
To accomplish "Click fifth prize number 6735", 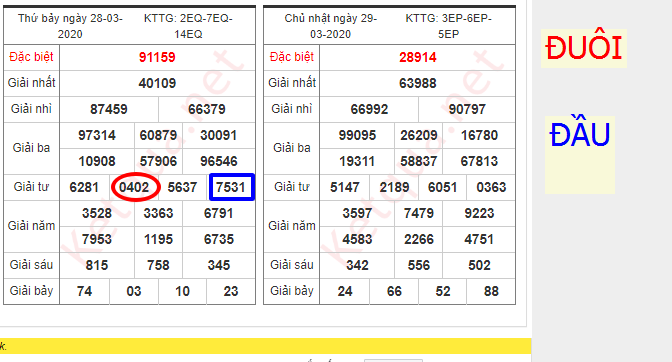I will (219, 239).
